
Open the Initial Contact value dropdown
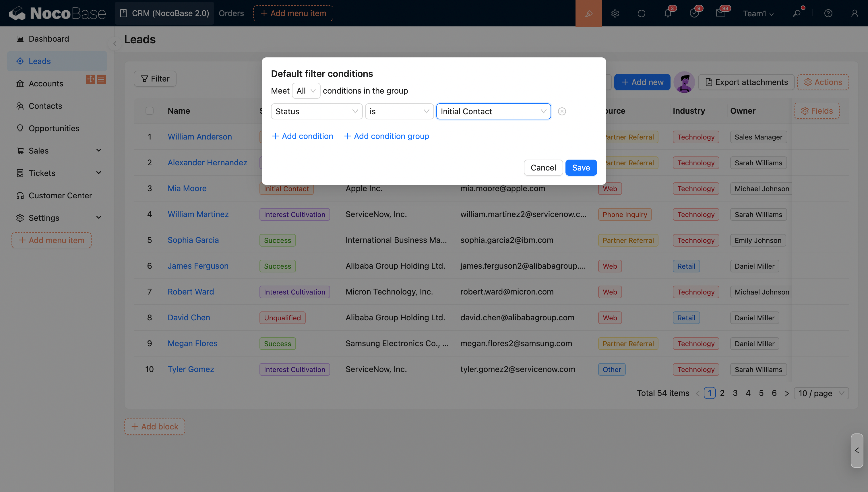[x=493, y=111]
